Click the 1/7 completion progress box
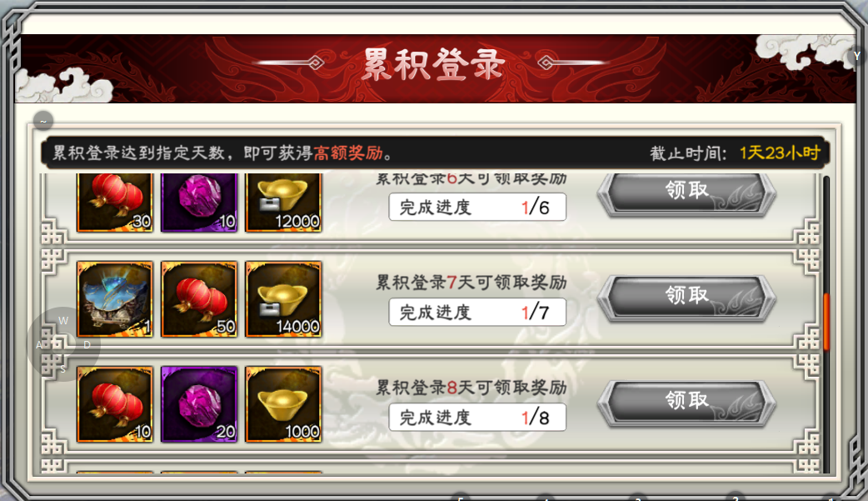868x501 pixels. pyautogui.click(x=477, y=312)
